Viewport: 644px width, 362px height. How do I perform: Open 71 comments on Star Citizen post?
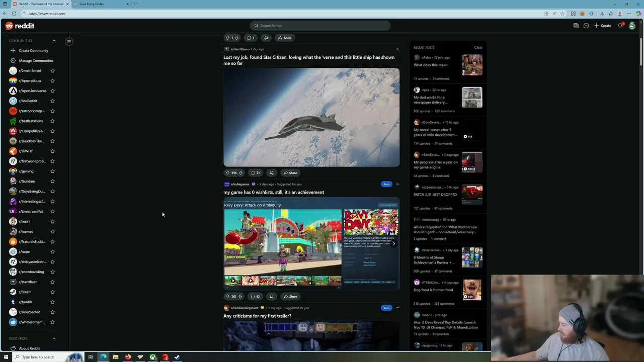tap(256, 172)
